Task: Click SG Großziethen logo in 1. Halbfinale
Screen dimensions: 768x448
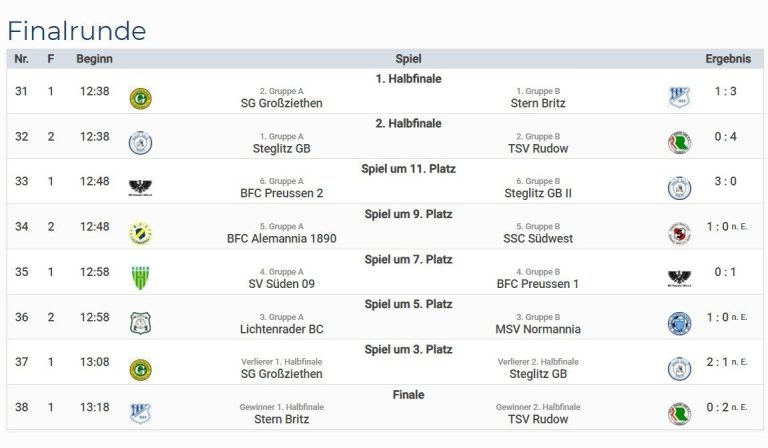Action: tap(141, 98)
